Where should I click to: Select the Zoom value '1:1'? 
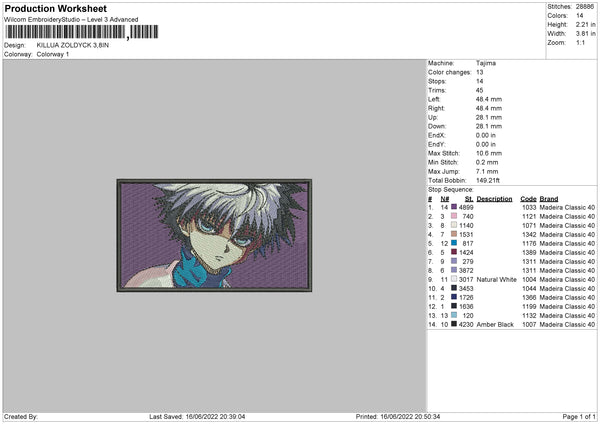pyautogui.click(x=580, y=42)
